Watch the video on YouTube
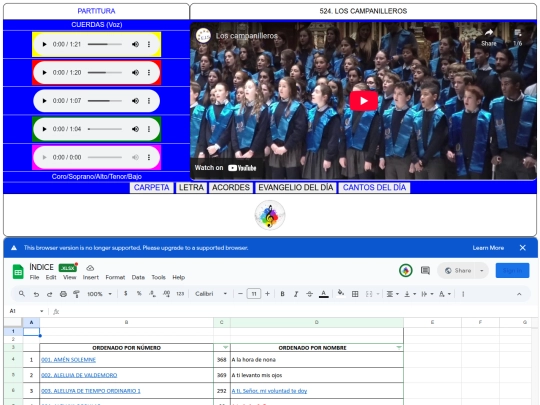The image size is (540, 405). (226, 168)
